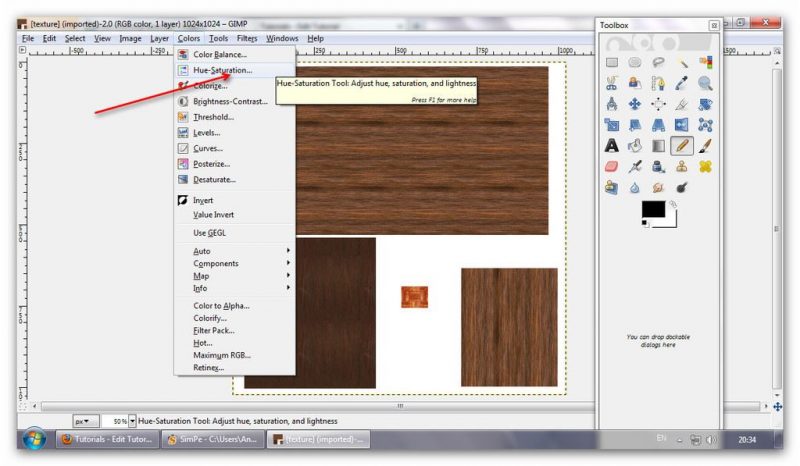Open Tutorials Firefox taskbar button

click(107, 439)
